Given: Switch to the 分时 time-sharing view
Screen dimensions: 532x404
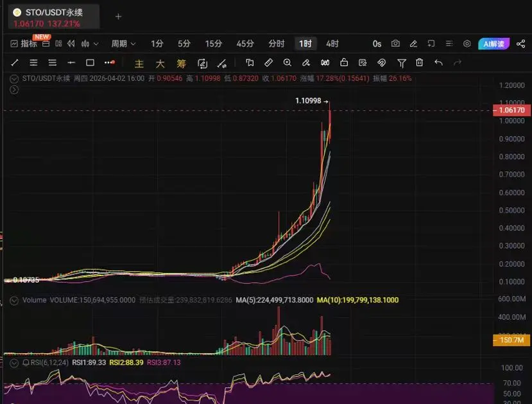Looking at the screenshot, I should (276, 44).
